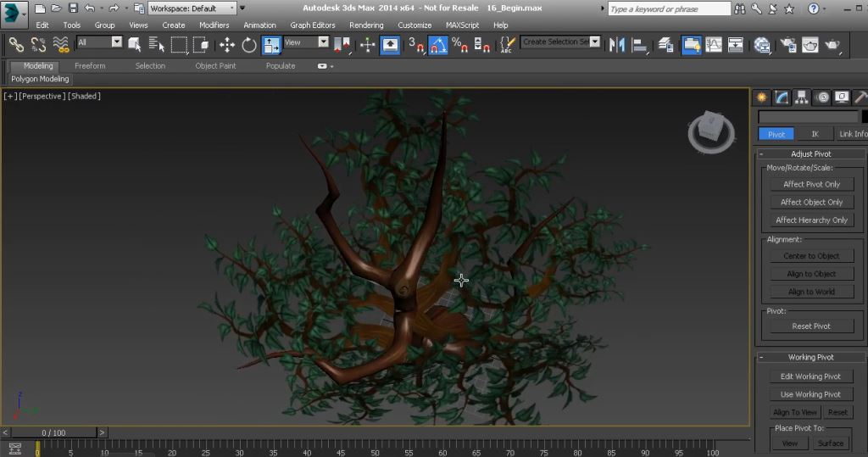Click the Reset Pivot button
This screenshot has width=868, height=457.
coord(811,326)
